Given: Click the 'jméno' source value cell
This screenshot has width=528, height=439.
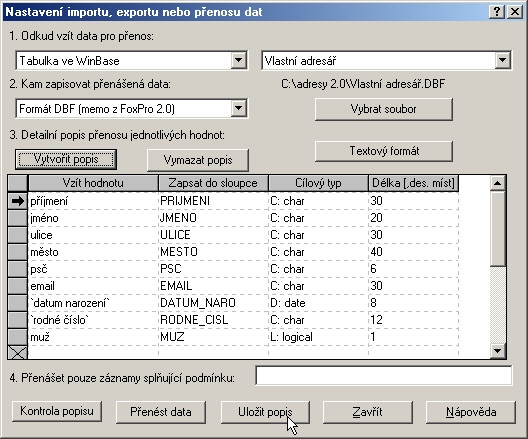Looking at the screenshot, I should tap(93, 218).
